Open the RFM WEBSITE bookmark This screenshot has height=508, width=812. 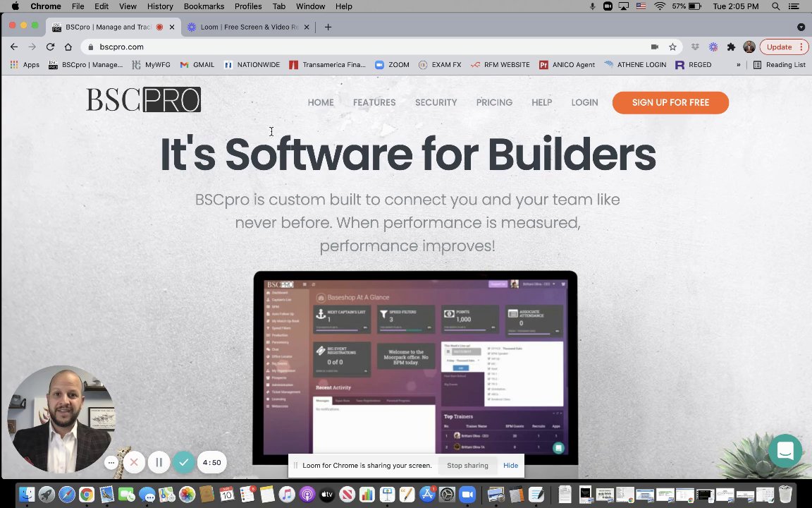(500, 65)
